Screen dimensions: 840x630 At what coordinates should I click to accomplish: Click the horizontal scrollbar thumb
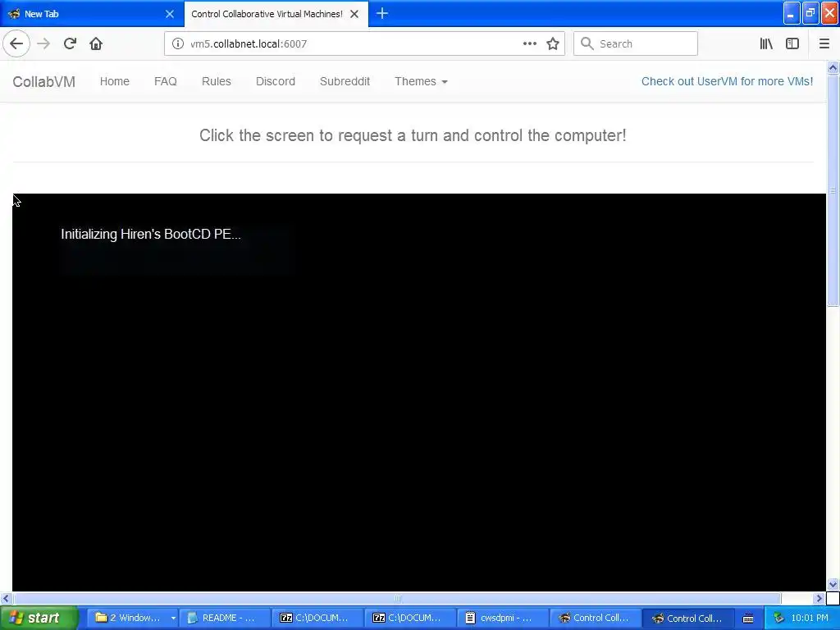tap(397, 598)
